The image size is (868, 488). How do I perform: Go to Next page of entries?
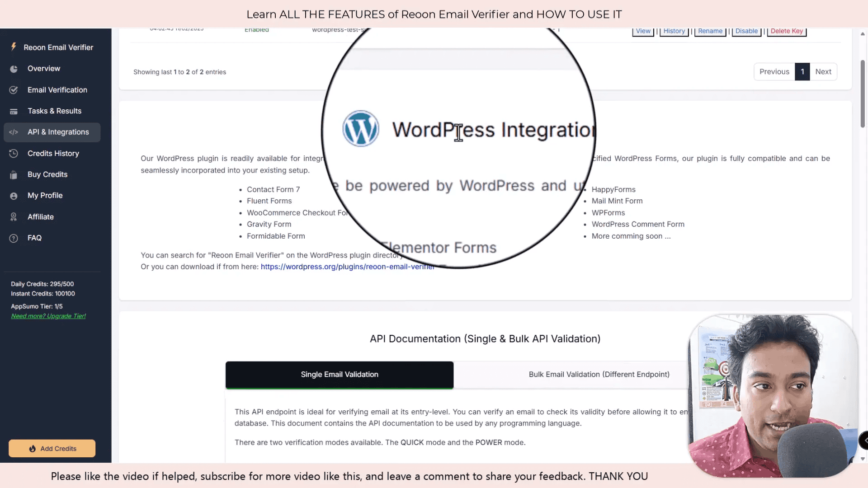[823, 72]
